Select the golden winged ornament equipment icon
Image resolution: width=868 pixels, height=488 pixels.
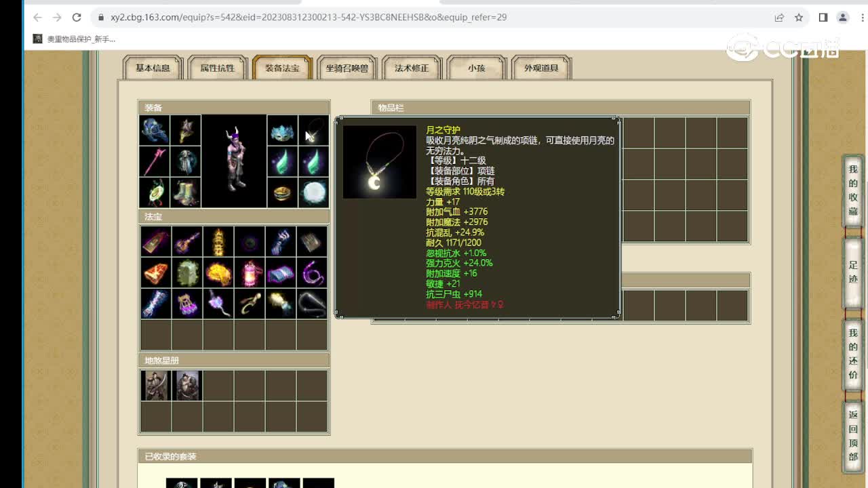click(185, 130)
